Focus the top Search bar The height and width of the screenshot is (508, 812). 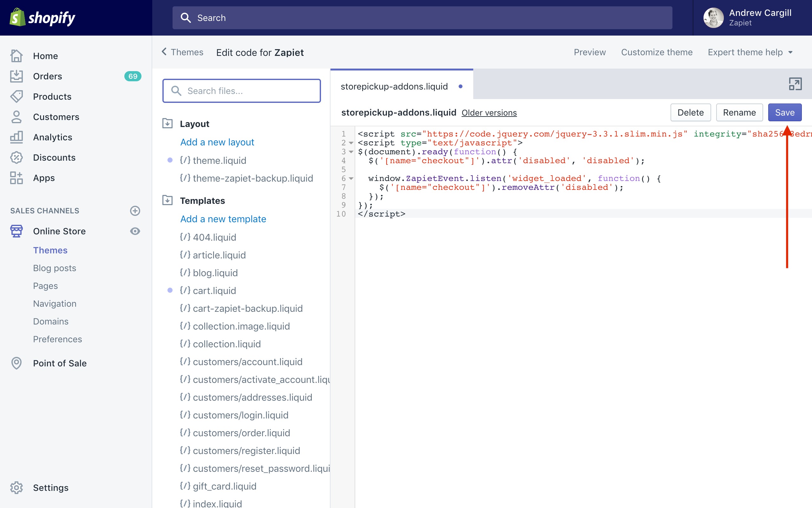[x=422, y=18]
